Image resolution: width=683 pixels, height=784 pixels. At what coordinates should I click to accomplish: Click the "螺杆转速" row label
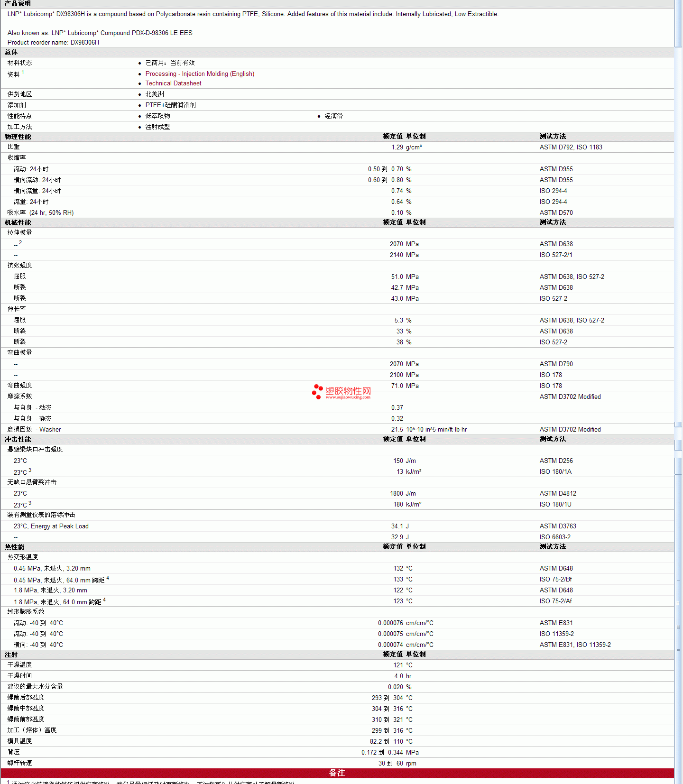20,763
